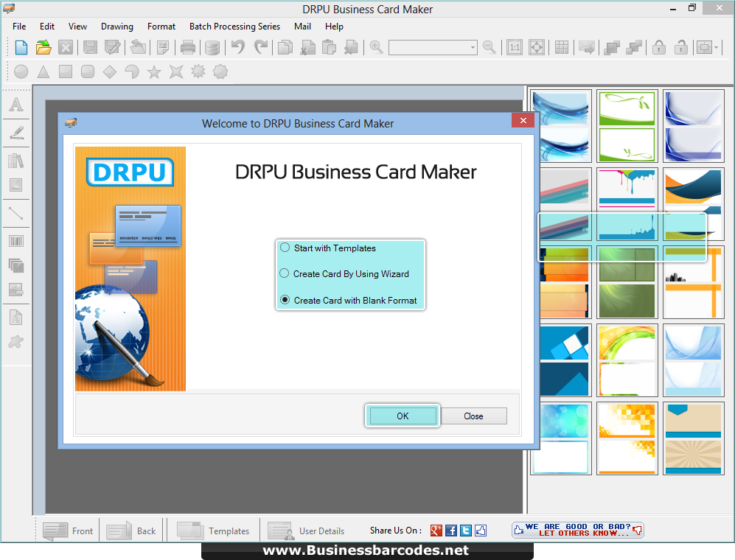Viewport: 735px width, 560px height.
Task: Choose the orange pixel squares template thumbnail
Action: click(x=627, y=438)
